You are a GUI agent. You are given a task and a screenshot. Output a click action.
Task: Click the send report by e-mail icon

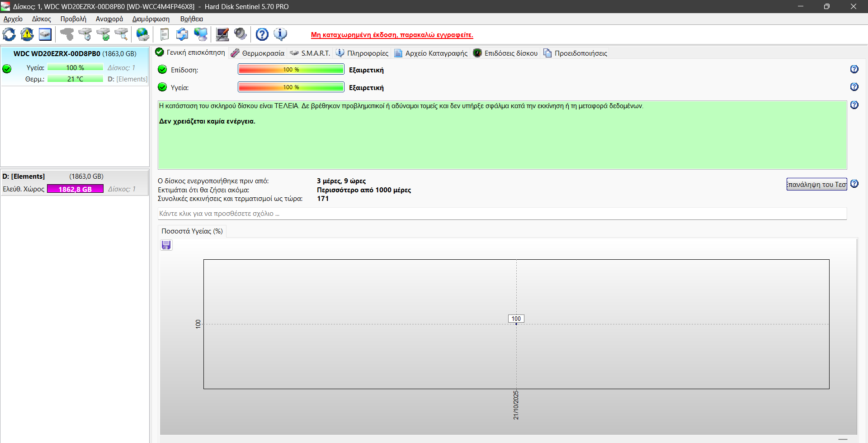click(182, 34)
